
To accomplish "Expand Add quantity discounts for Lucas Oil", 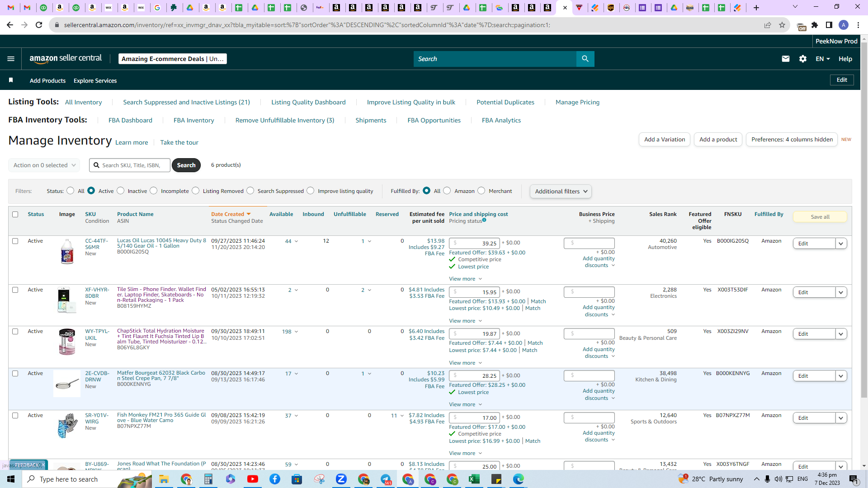I will point(599,262).
